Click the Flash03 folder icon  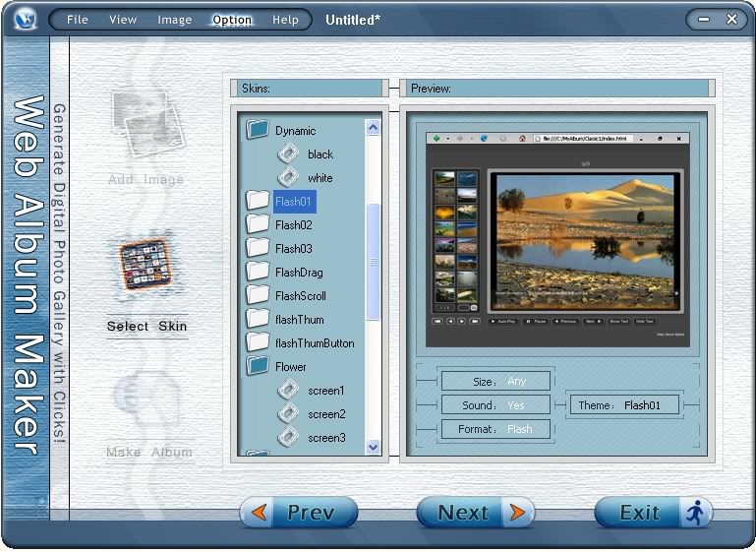click(257, 248)
